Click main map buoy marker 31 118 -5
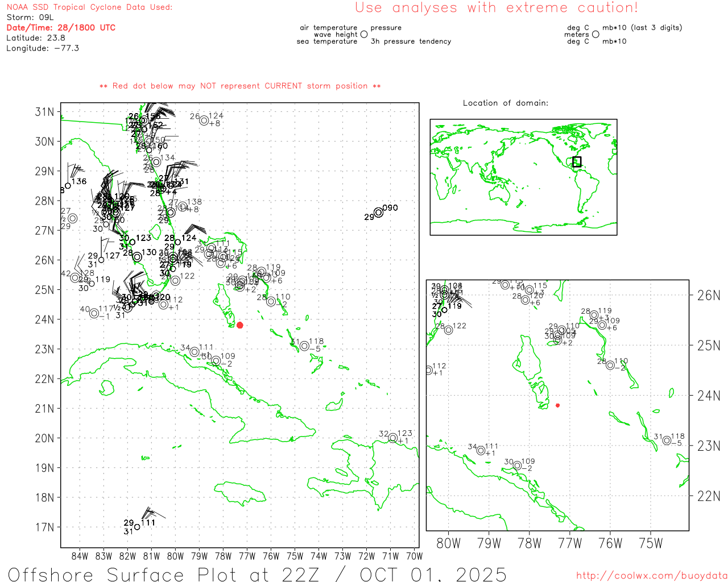728x582 pixels. click(x=304, y=346)
